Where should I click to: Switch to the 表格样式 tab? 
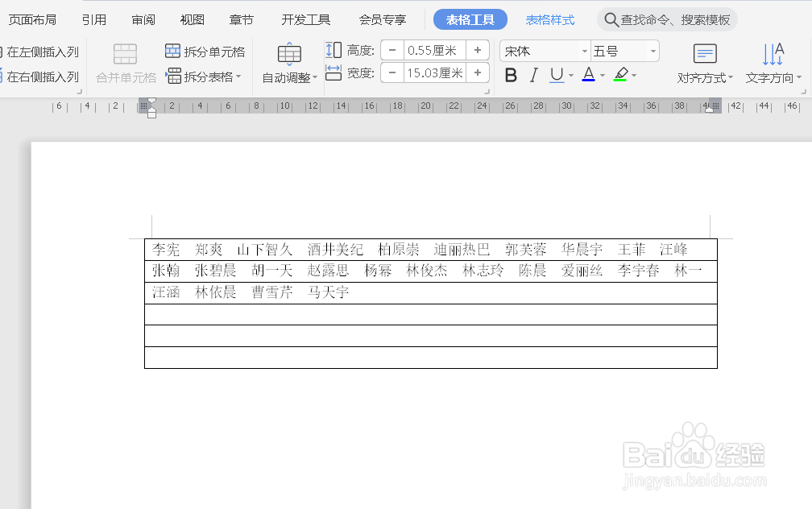[x=550, y=19]
